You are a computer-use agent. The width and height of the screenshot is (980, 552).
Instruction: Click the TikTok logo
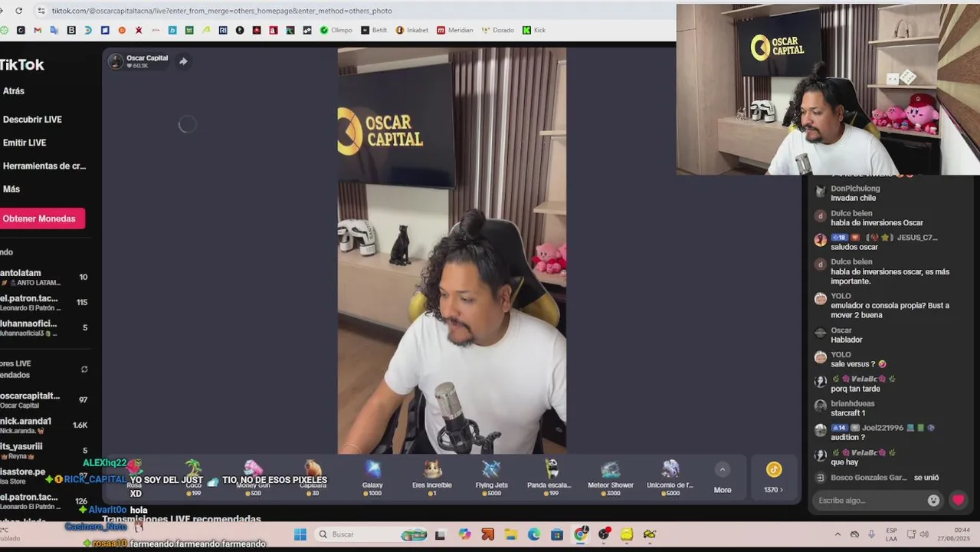tap(21, 65)
